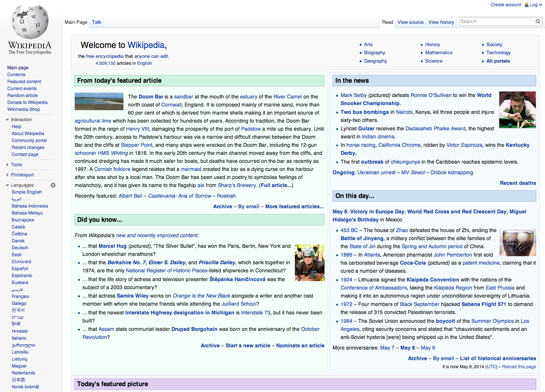Click the Wikipedia globe logo
The height and width of the screenshot is (392, 545).
tap(29, 22)
